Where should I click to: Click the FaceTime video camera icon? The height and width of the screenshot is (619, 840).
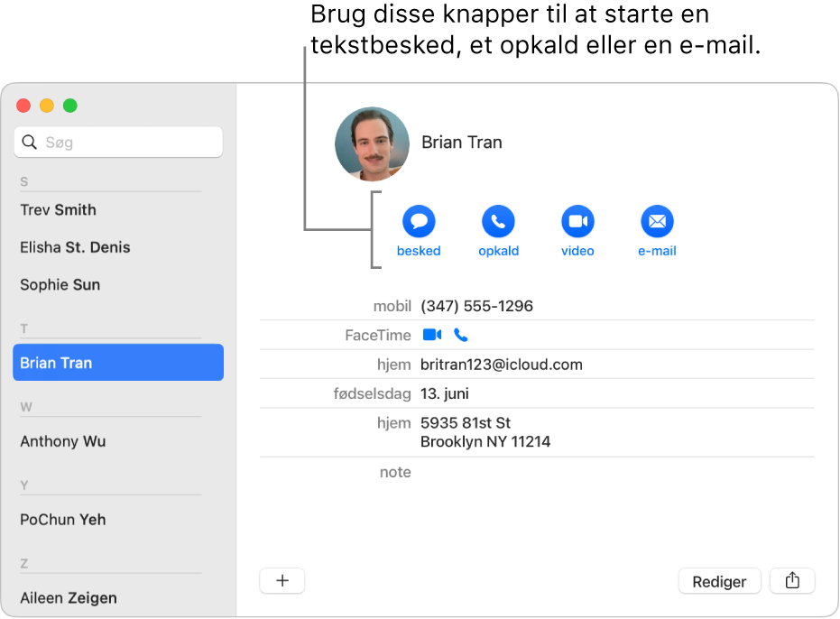[x=431, y=334]
